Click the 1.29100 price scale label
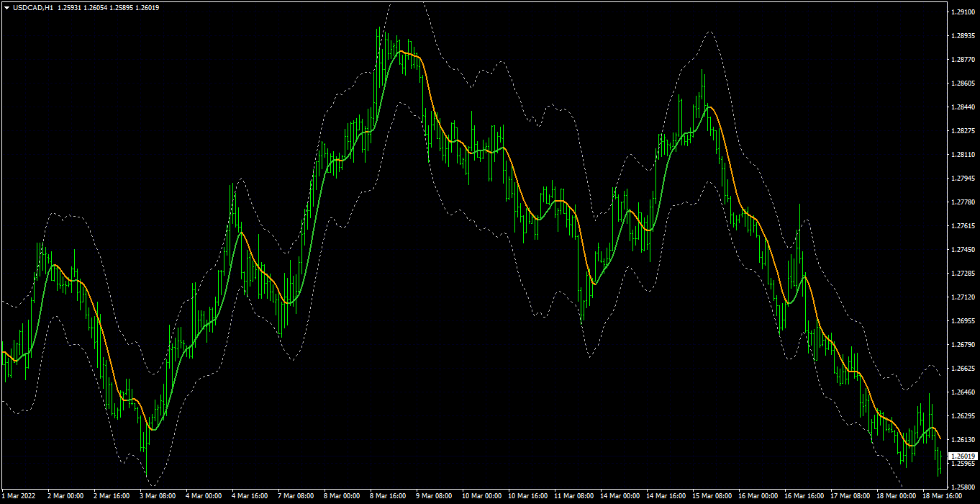 (963, 12)
